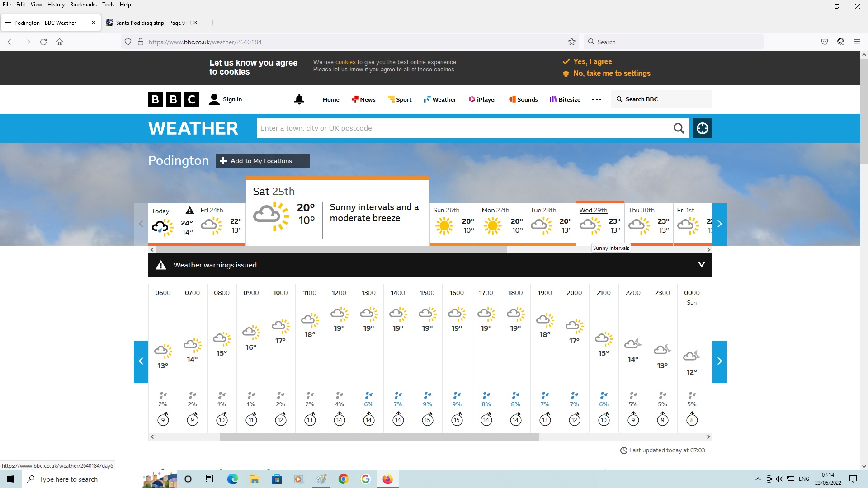This screenshot has height=488, width=868.
Task: Open the Firefox application menu hamburger icon
Action: tap(857, 42)
